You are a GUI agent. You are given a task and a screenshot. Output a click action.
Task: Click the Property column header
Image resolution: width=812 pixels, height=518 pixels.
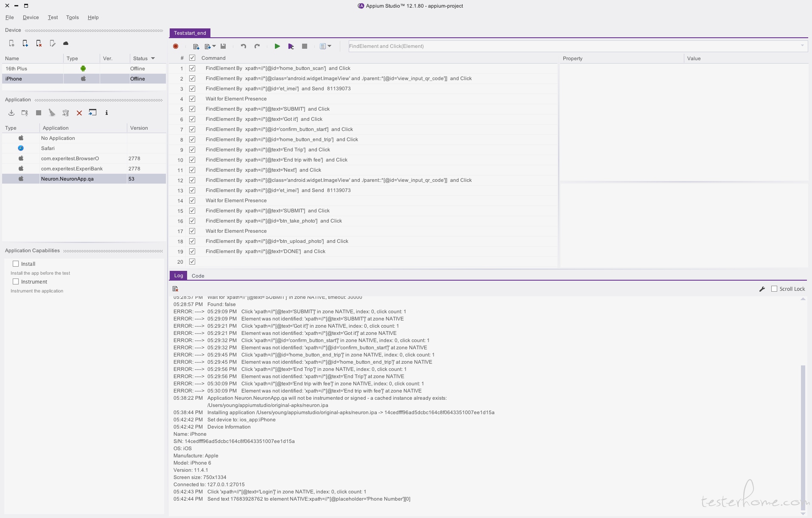pos(622,58)
